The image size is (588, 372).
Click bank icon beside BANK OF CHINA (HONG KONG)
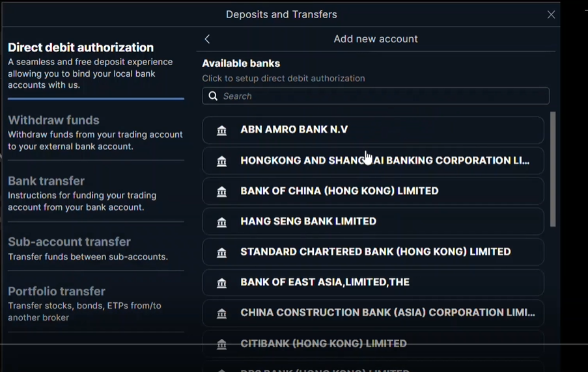click(221, 191)
